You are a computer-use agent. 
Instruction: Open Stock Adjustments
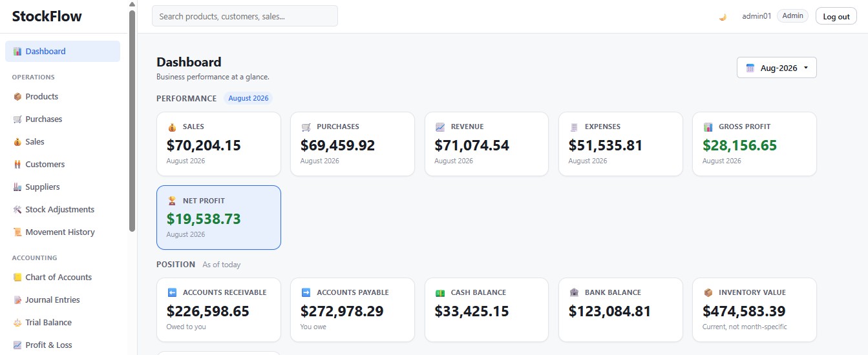63,210
